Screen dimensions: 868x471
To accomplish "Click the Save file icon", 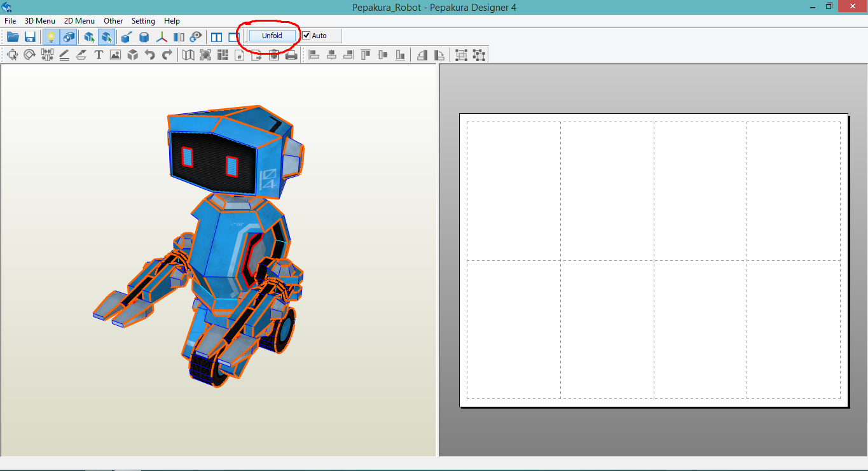I will click(29, 36).
